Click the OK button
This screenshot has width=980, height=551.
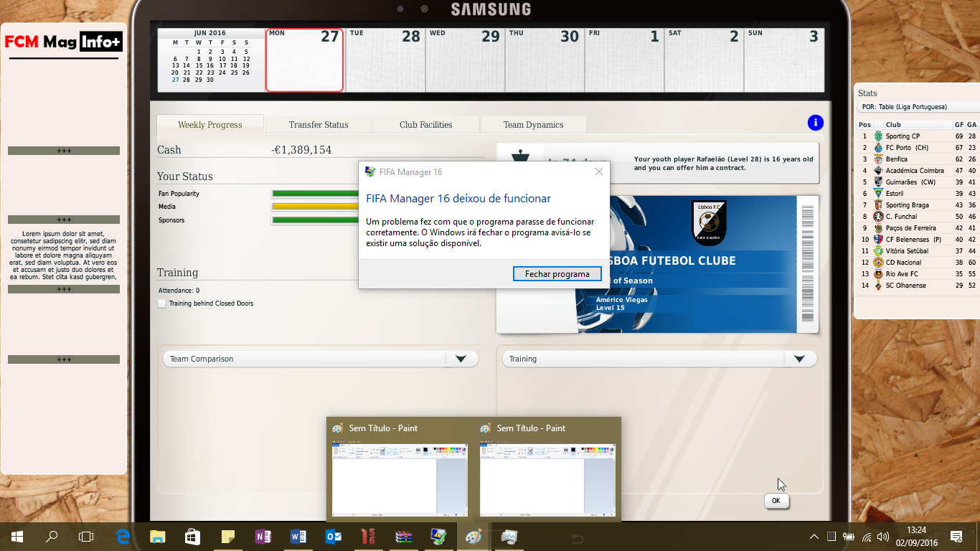point(776,501)
